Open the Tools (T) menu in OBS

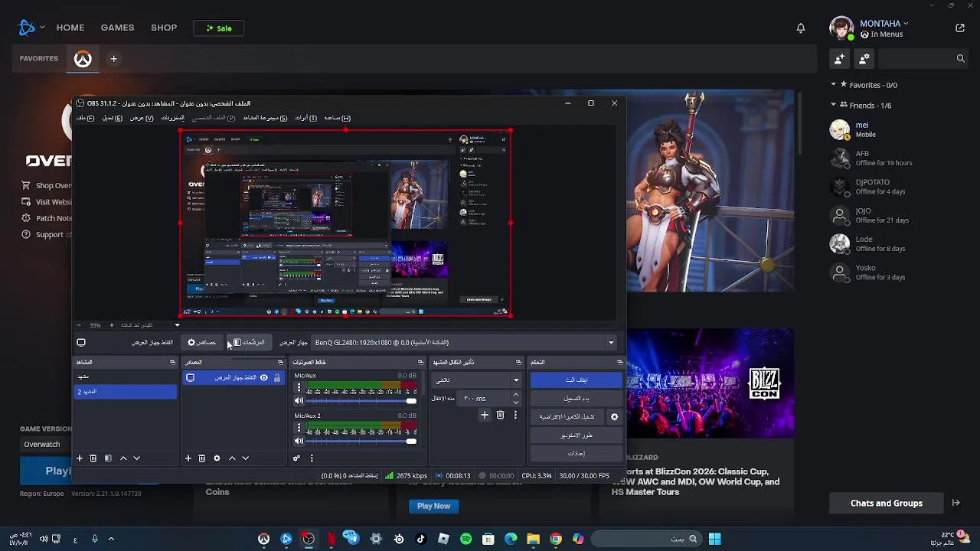305,118
